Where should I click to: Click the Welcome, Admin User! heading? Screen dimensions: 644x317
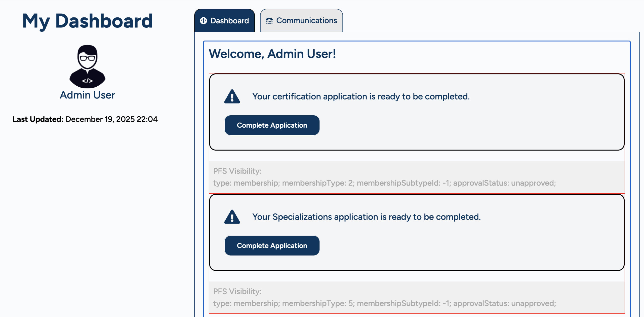pos(272,54)
